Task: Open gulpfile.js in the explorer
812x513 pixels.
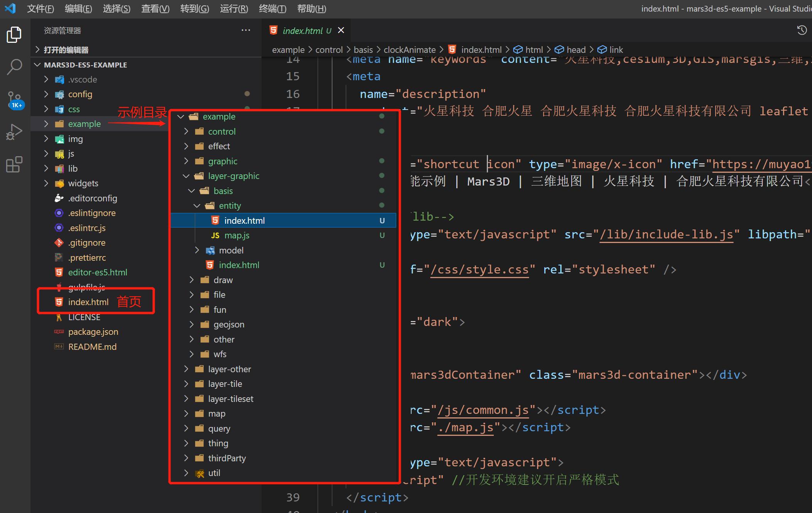Action: [x=86, y=287]
